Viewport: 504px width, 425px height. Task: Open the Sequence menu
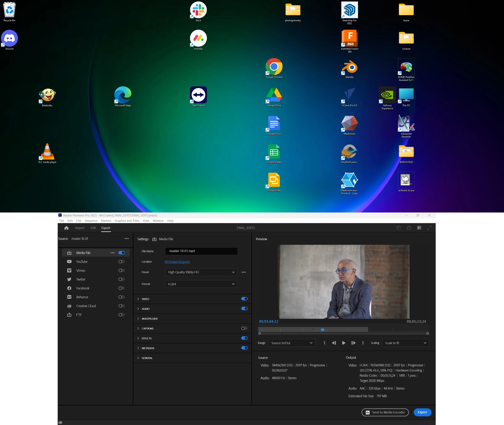[x=91, y=221]
